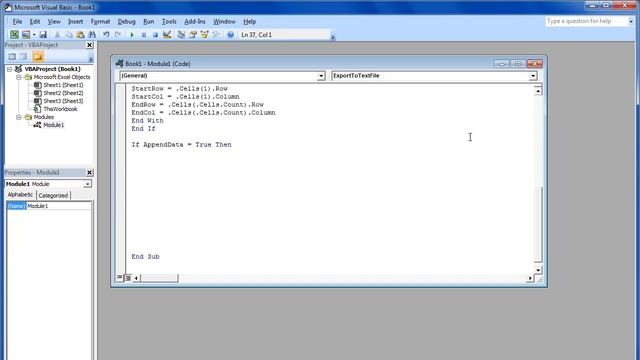
Task: Click the Copy toolbar icon
Action: coord(69,35)
